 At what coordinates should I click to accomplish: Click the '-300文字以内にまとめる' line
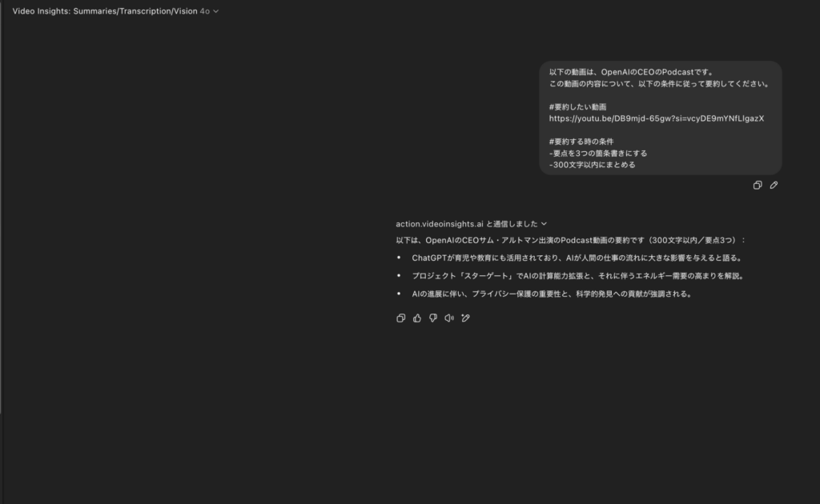[x=592, y=165]
